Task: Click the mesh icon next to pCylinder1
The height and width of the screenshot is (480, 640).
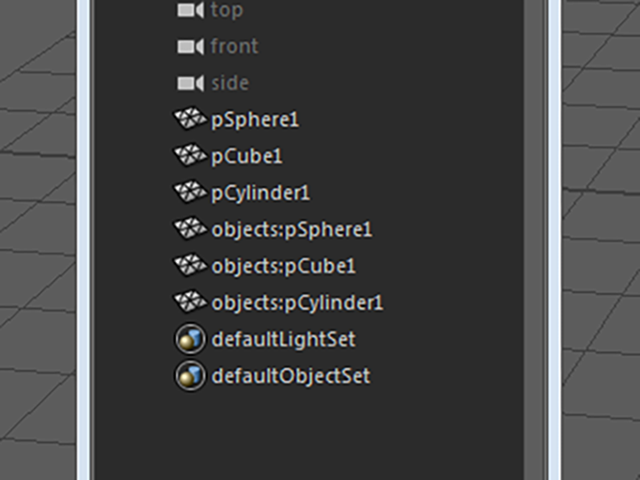Action: click(x=190, y=192)
